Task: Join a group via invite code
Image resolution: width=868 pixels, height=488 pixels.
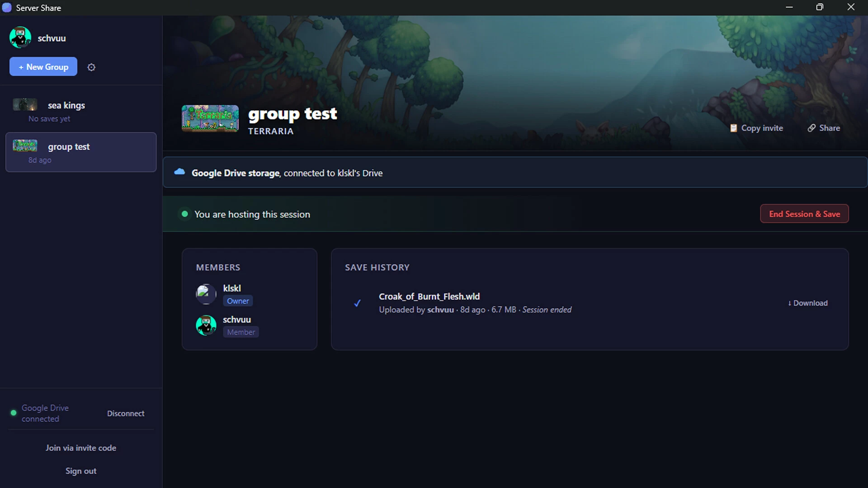Action: (81, 448)
